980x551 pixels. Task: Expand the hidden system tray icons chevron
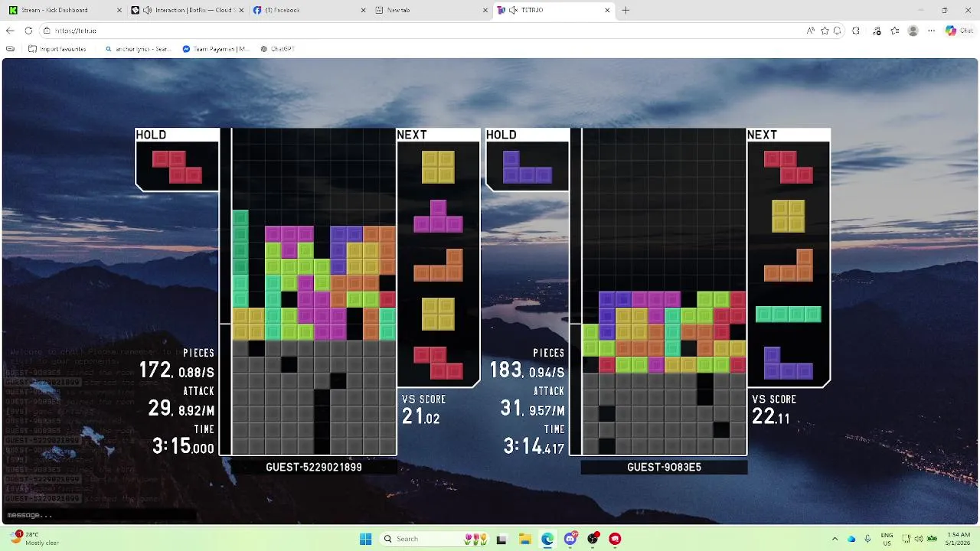835,539
